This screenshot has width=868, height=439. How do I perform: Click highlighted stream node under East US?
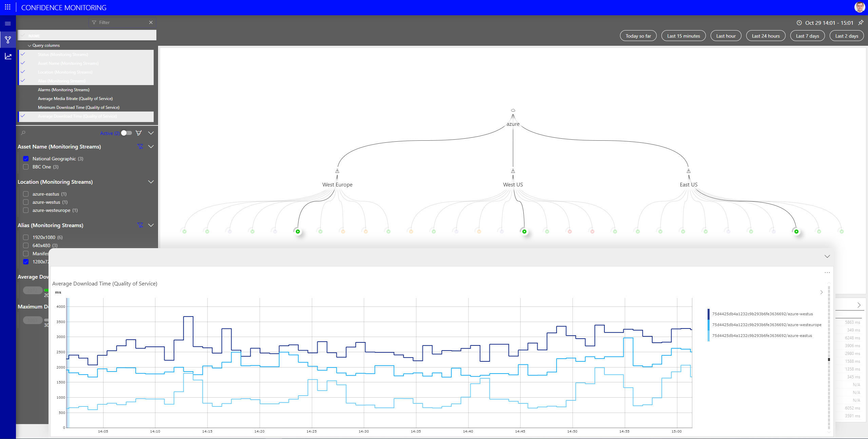[x=796, y=232]
